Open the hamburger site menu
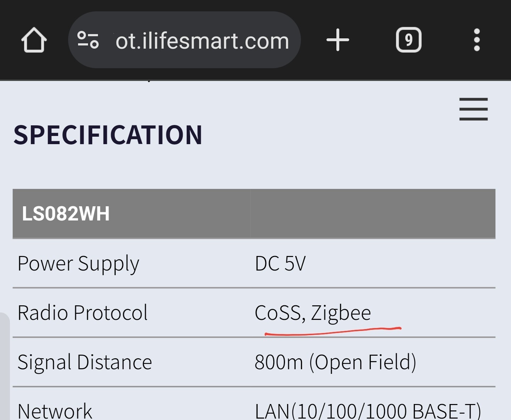 tap(473, 109)
